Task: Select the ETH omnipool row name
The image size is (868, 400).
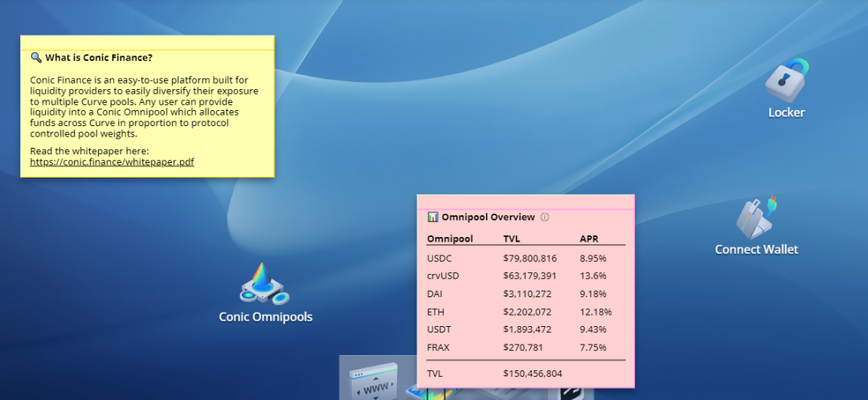Action: click(x=436, y=312)
